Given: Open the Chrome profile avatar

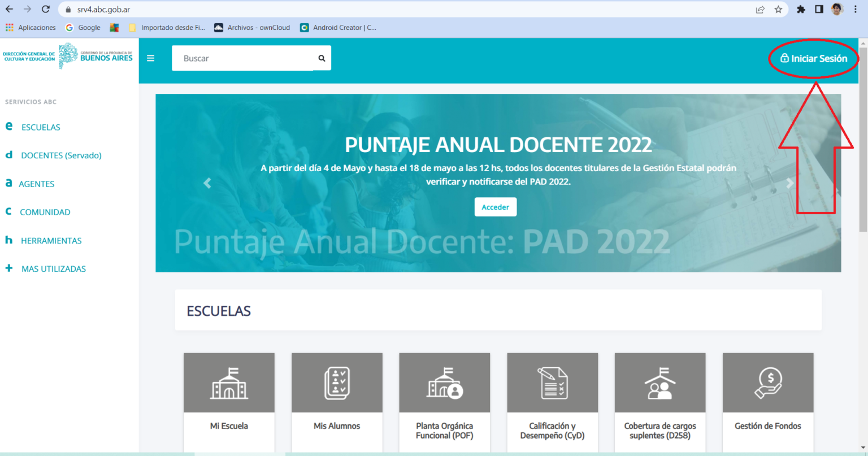Looking at the screenshot, I should 837,9.
